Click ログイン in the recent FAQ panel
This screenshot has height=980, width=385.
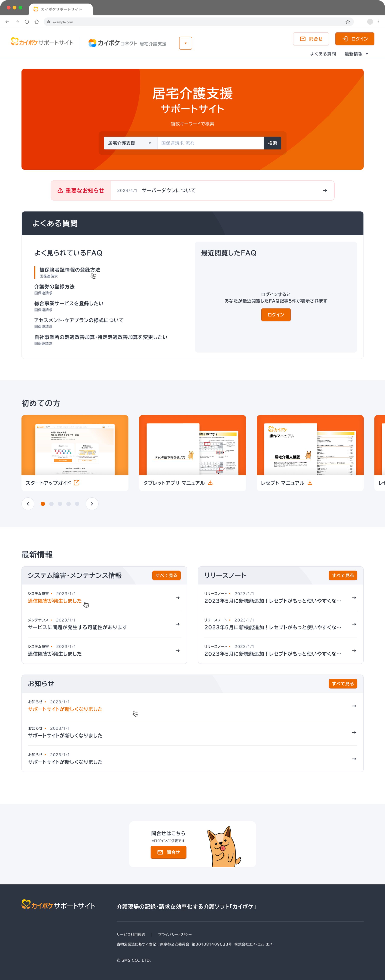[x=276, y=315]
